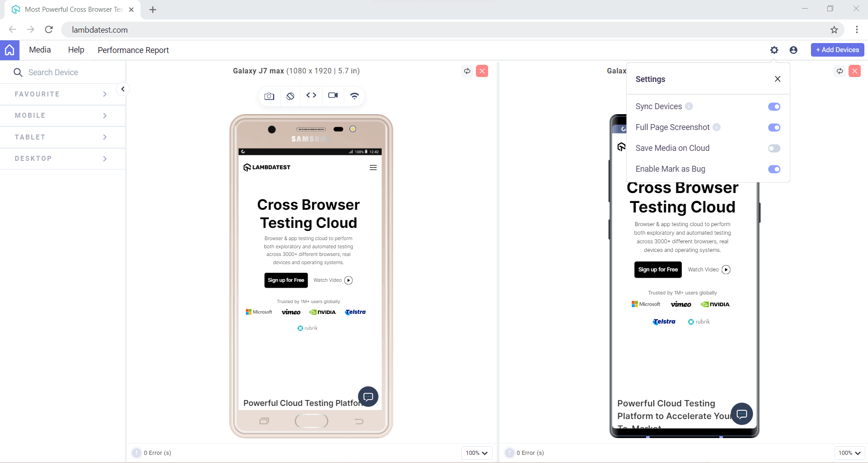868x463 pixels.
Task: Open the Performance Report page
Action: pyautogui.click(x=133, y=50)
